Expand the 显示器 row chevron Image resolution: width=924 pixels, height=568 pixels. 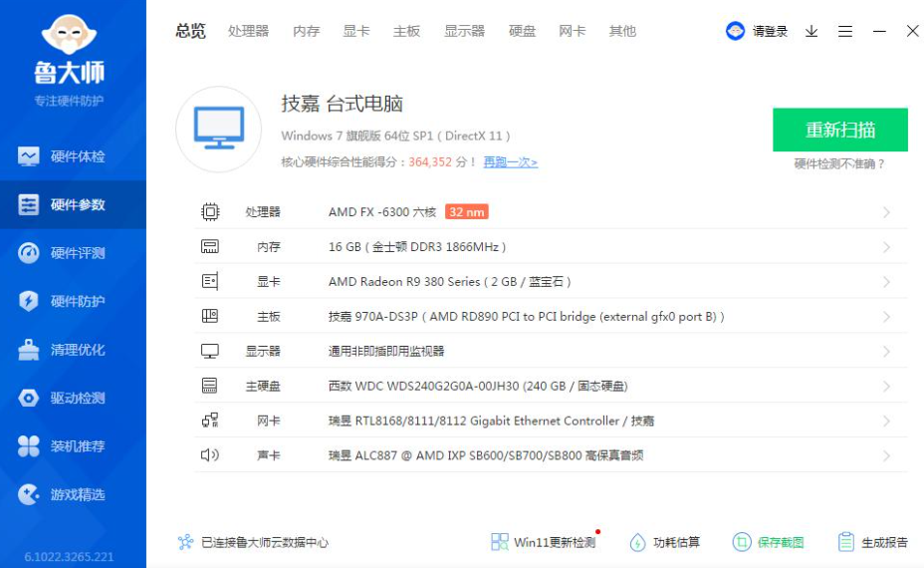pos(886,352)
